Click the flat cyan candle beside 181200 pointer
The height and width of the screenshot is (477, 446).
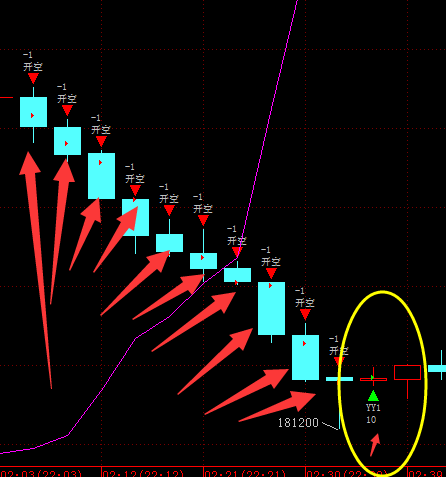pyautogui.click(x=339, y=379)
